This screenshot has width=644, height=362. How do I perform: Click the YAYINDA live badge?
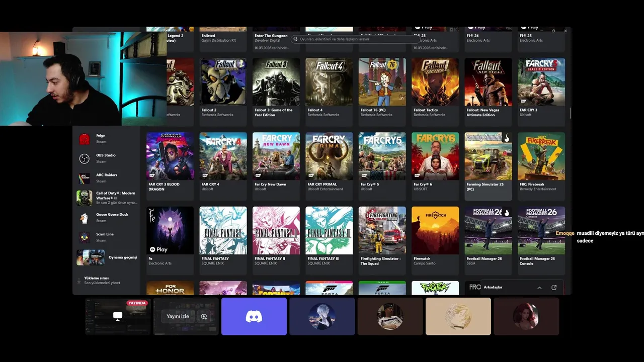(137, 303)
